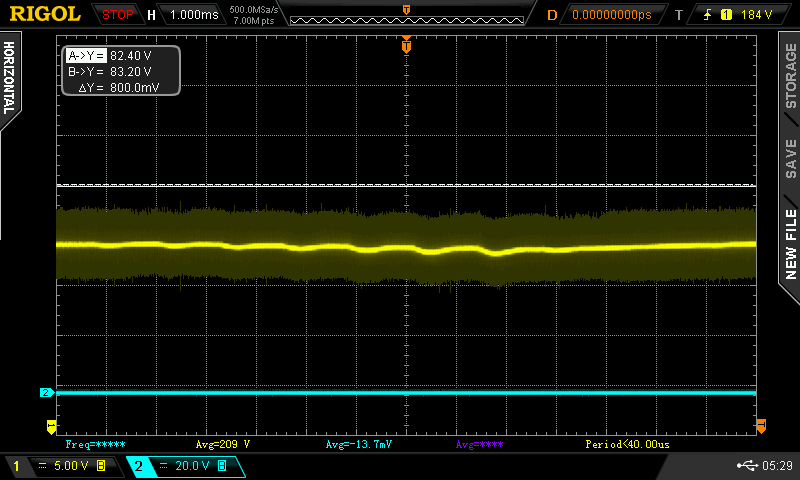Click the cursor A/B readout box
The image size is (800, 480).
(x=121, y=71)
